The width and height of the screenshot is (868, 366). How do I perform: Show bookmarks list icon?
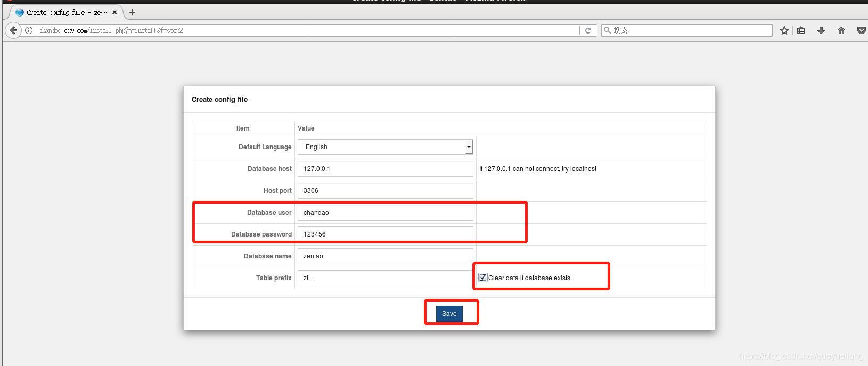801,30
